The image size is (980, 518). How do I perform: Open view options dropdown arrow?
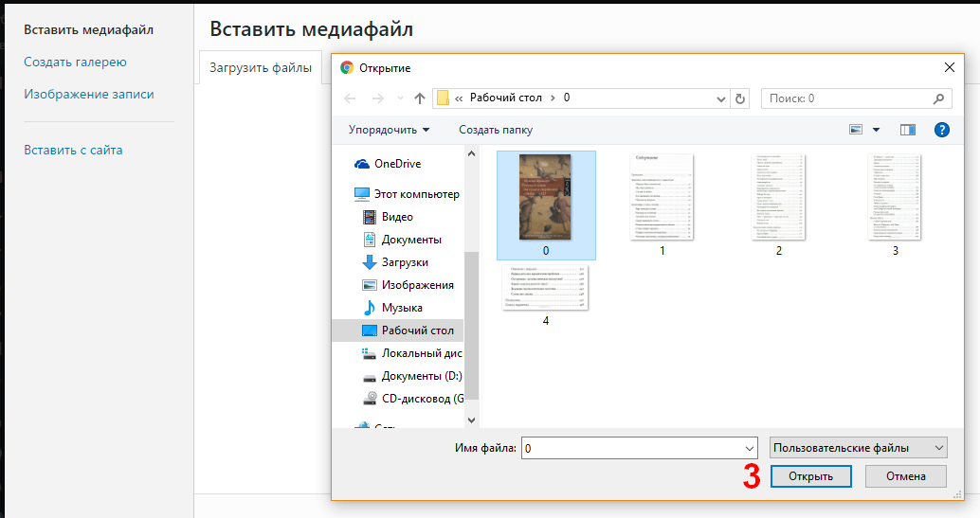(876, 130)
